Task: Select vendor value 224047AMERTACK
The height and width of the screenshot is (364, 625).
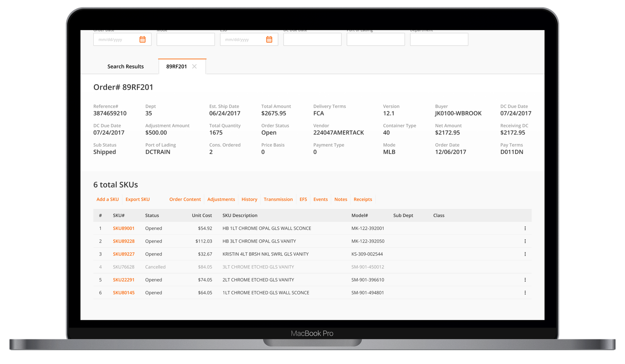Action: [x=338, y=133]
